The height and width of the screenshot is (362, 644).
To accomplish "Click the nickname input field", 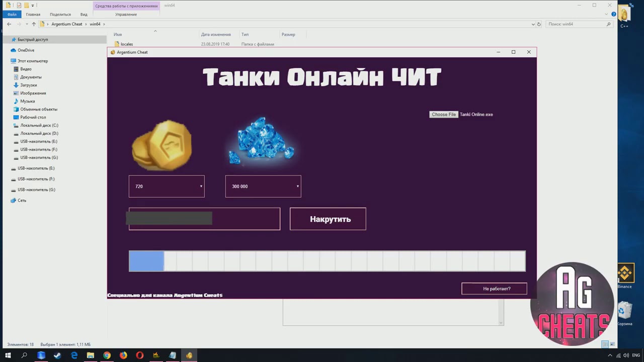I will pos(204,219).
